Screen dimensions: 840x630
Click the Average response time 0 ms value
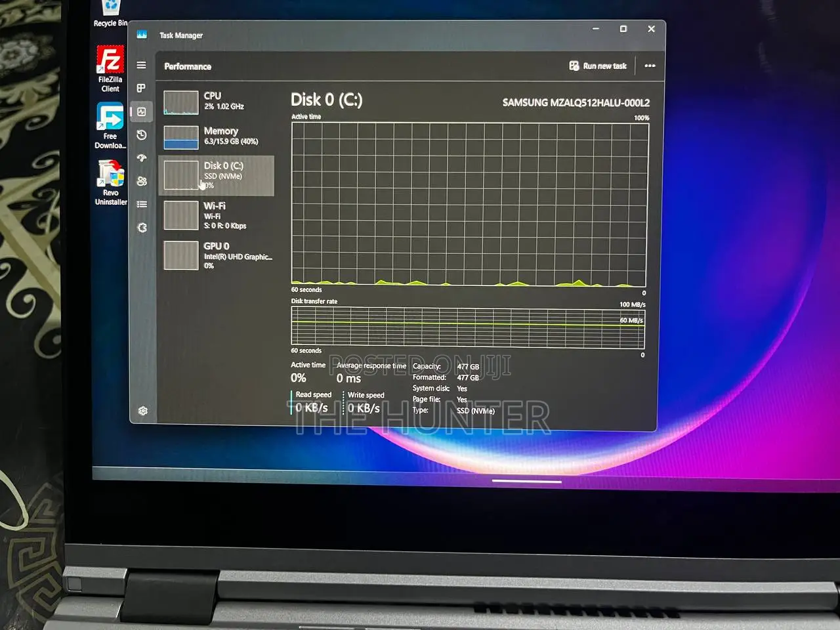348,378
